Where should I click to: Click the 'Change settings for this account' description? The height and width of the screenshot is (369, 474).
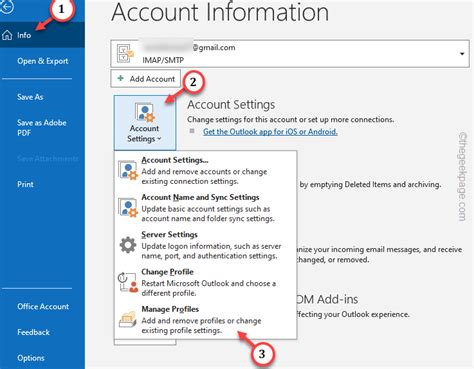(290, 119)
